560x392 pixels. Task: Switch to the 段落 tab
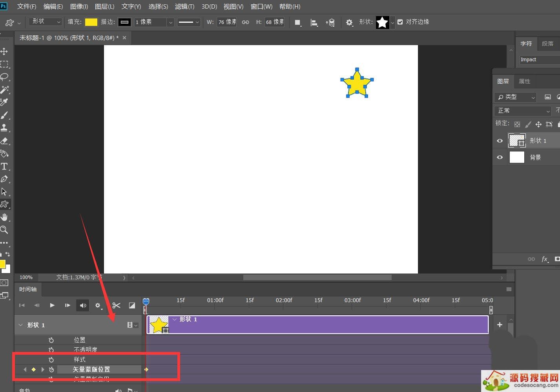(x=547, y=44)
